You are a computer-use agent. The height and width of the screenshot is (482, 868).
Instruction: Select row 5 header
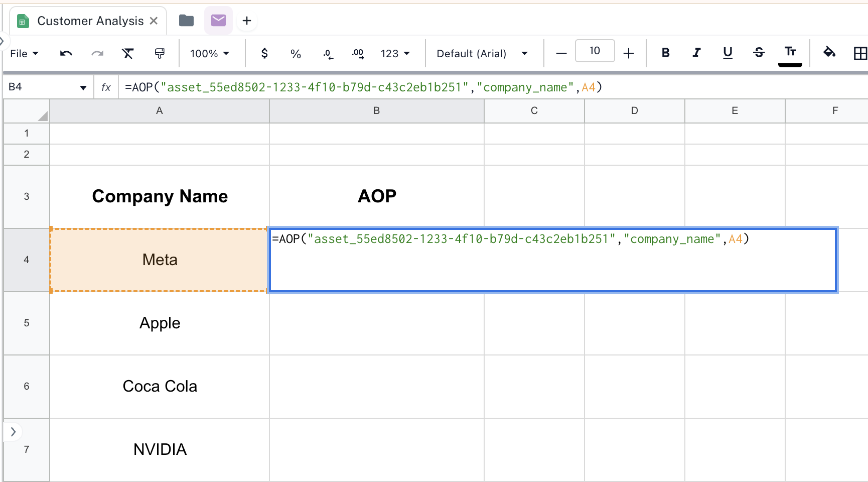[x=27, y=323]
